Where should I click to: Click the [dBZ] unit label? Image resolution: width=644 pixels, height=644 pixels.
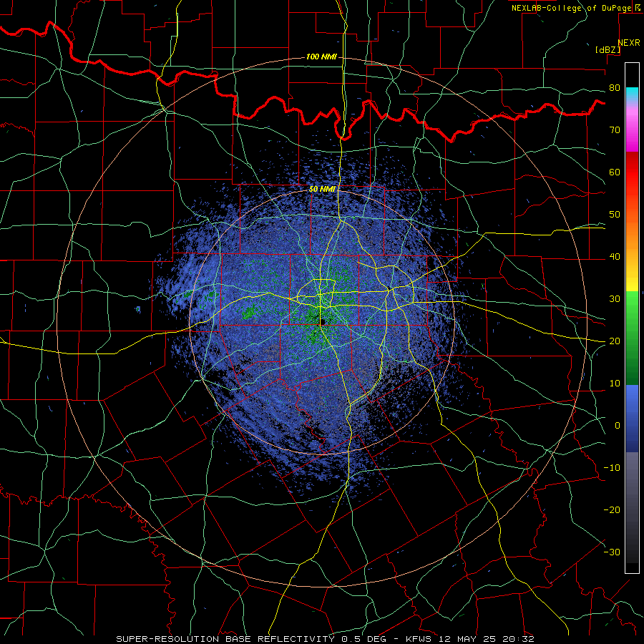608,49
